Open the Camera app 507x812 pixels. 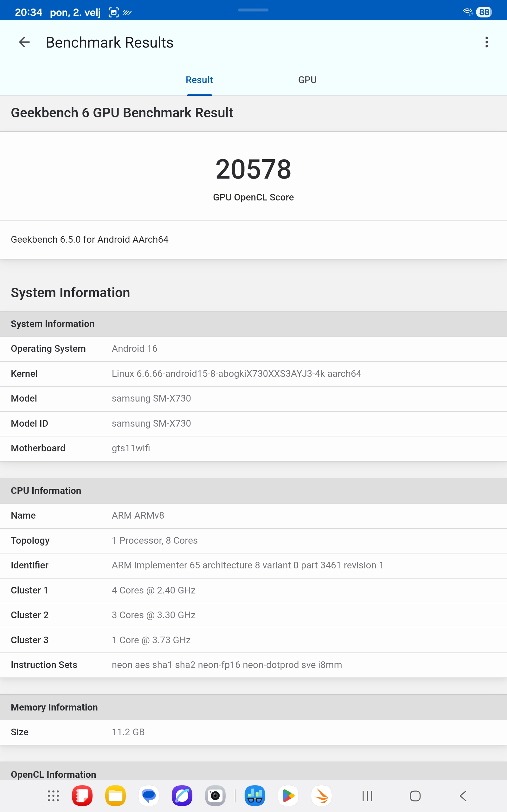215,796
